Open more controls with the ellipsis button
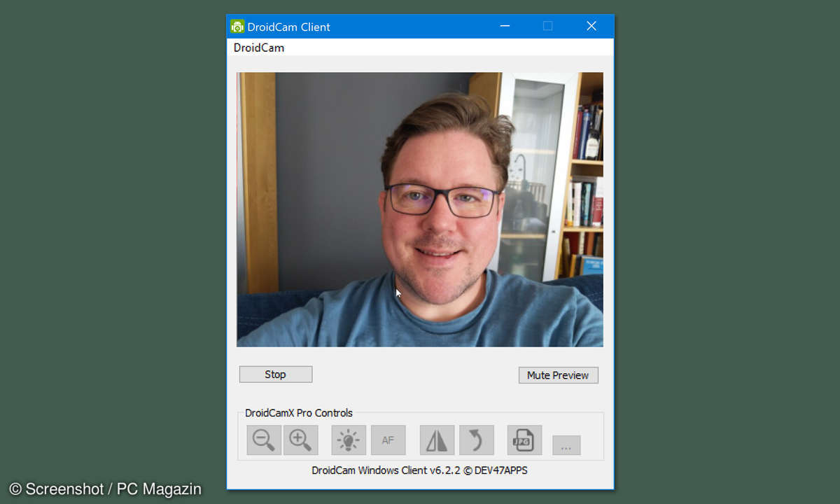The width and height of the screenshot is (840, 504). point(566,445)
